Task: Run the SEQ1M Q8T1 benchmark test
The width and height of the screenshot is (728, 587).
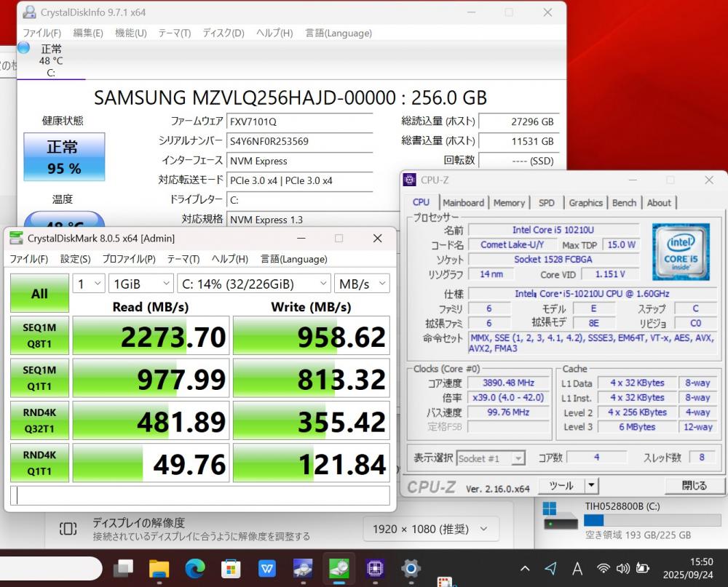Action: (39, 335)
